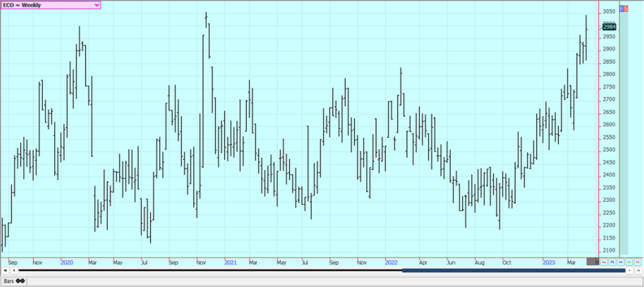644x287 pixels.
Task: Select the Bars tab at the bottom
Action: (x=14, y=281)
